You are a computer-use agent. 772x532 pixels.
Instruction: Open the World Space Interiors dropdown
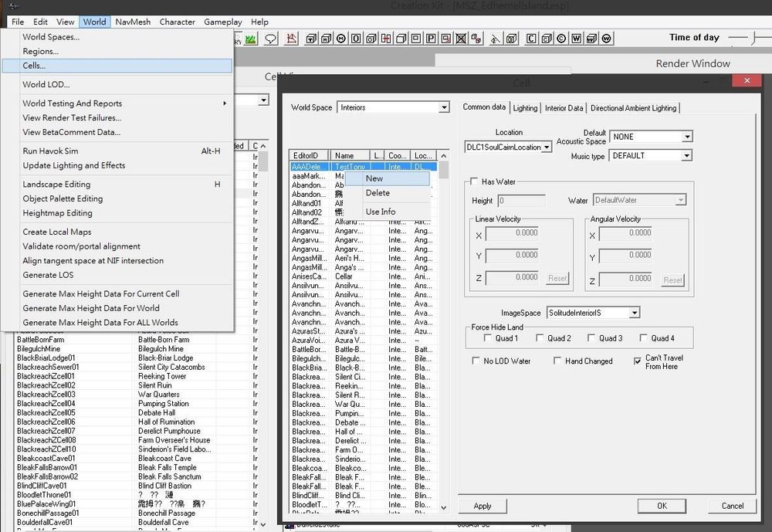(443, 108)
